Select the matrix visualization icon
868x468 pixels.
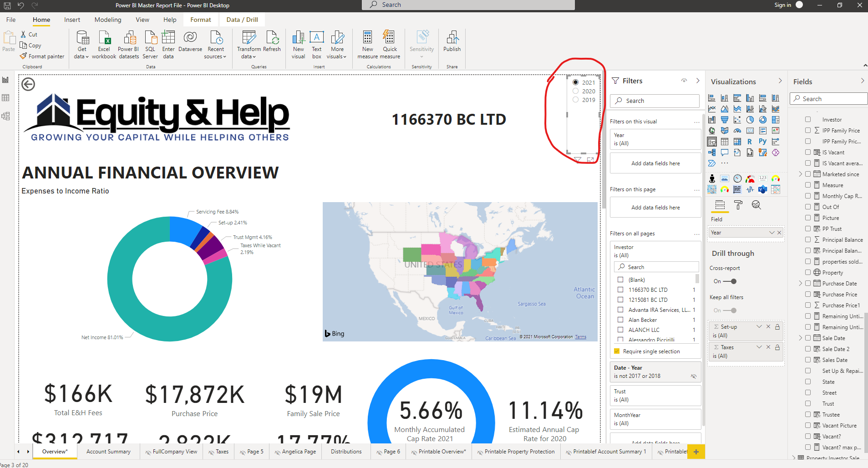737,142
